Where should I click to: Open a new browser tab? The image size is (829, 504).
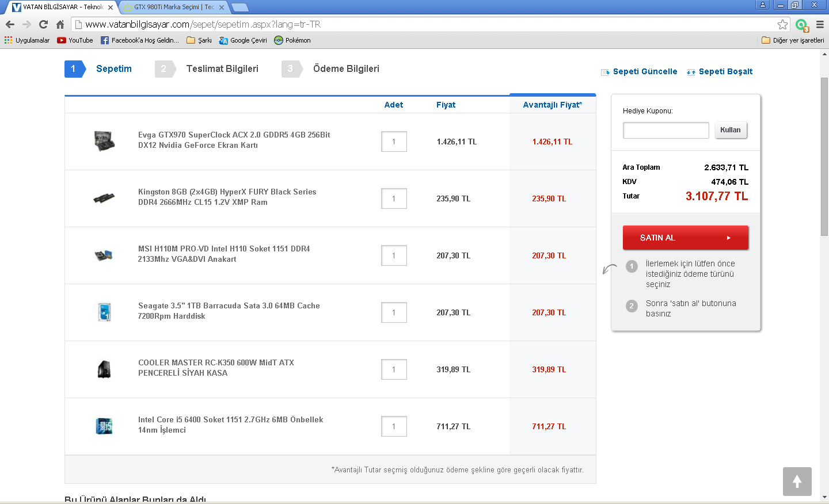pos(239,7)
